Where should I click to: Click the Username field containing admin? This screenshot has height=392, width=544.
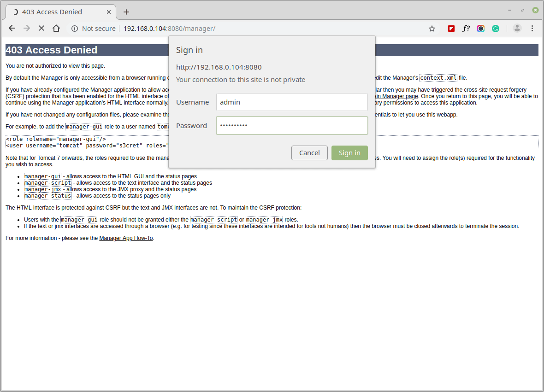[292, 102]
